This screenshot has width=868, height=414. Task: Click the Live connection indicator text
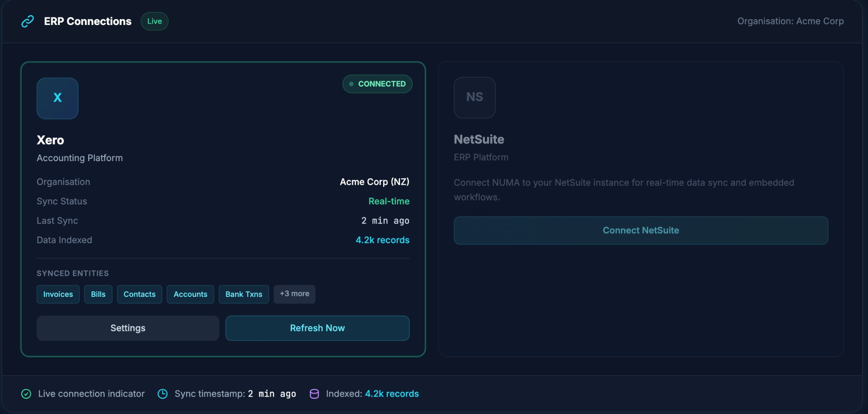tap(91, 394)
